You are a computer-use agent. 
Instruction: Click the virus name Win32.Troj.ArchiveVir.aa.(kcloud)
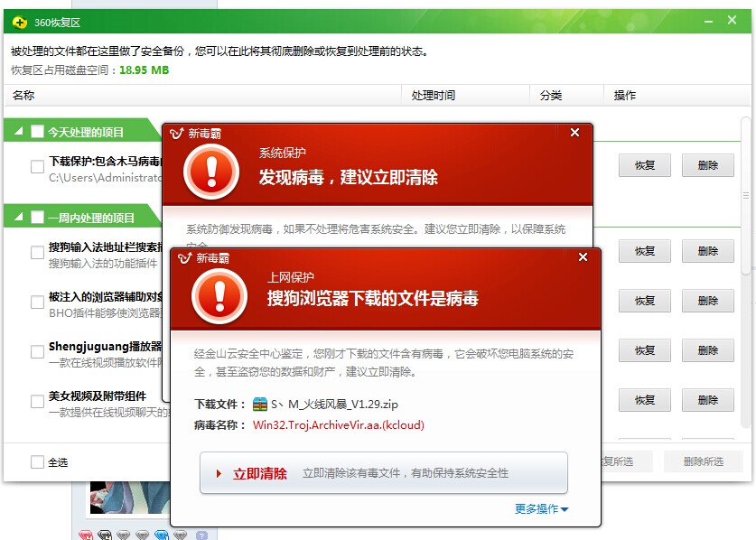(x=339, y=424)
